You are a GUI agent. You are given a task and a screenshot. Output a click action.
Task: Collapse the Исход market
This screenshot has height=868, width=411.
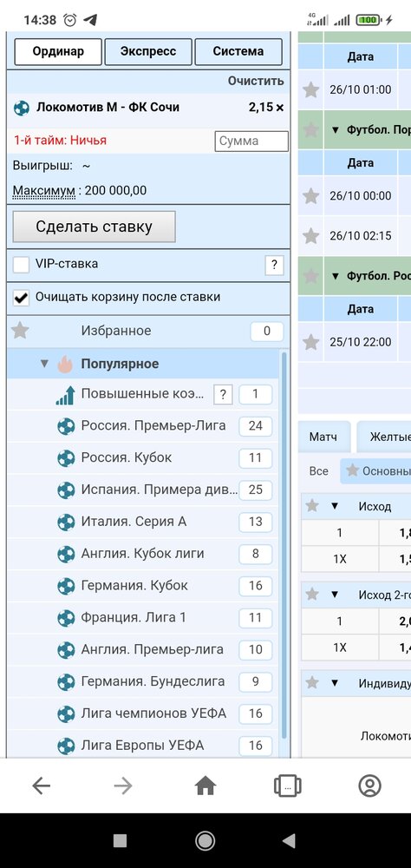334,506
